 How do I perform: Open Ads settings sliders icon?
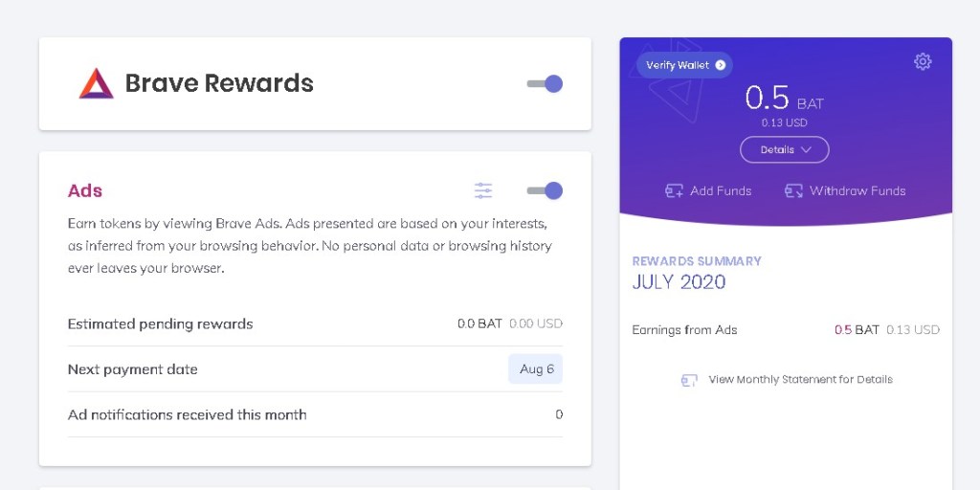click(x=483, y=190)
